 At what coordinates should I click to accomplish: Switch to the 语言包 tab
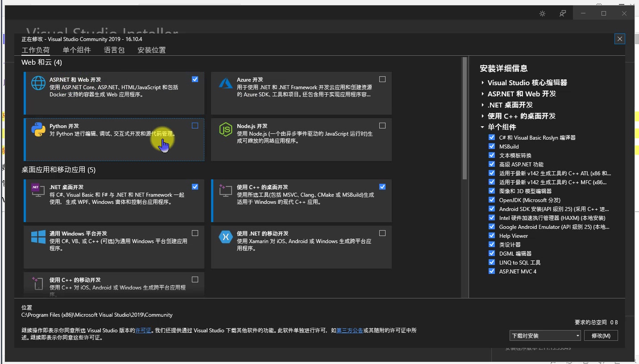click(114, 50)
